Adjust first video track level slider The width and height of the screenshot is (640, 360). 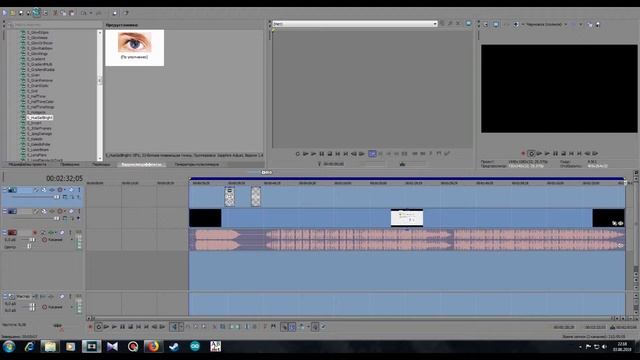57,197
